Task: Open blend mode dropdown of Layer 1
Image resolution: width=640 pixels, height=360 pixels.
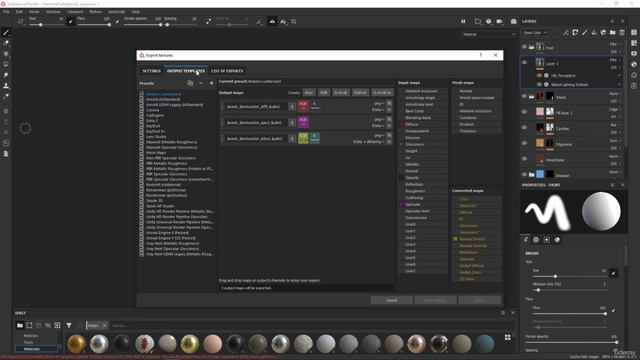Action: [615, 60]
